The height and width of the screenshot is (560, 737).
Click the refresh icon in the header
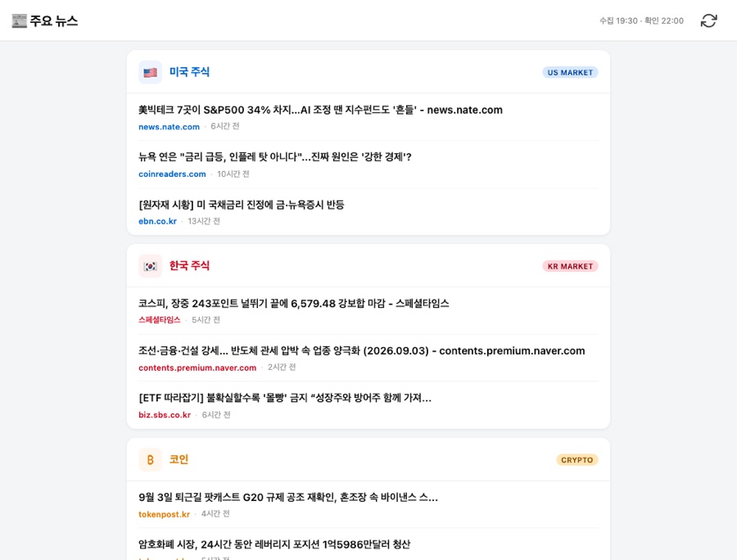[709, 20]
